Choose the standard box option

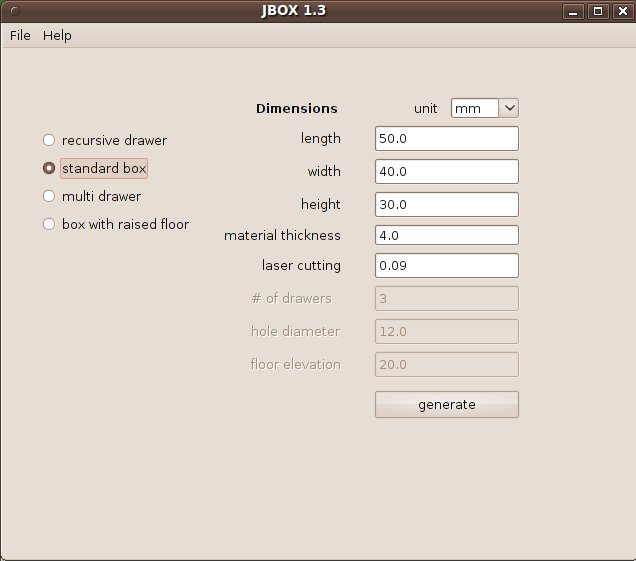[x=48, y=168]
